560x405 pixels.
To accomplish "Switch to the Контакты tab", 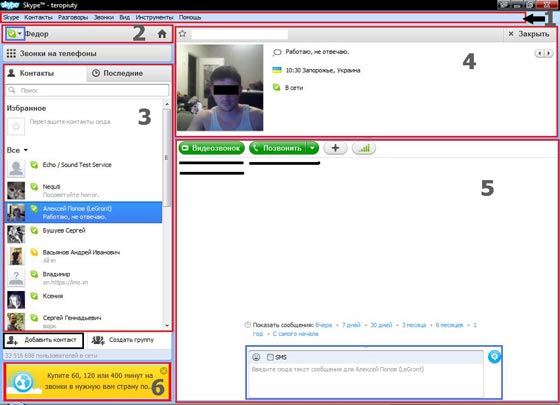I will coord(45,73).
